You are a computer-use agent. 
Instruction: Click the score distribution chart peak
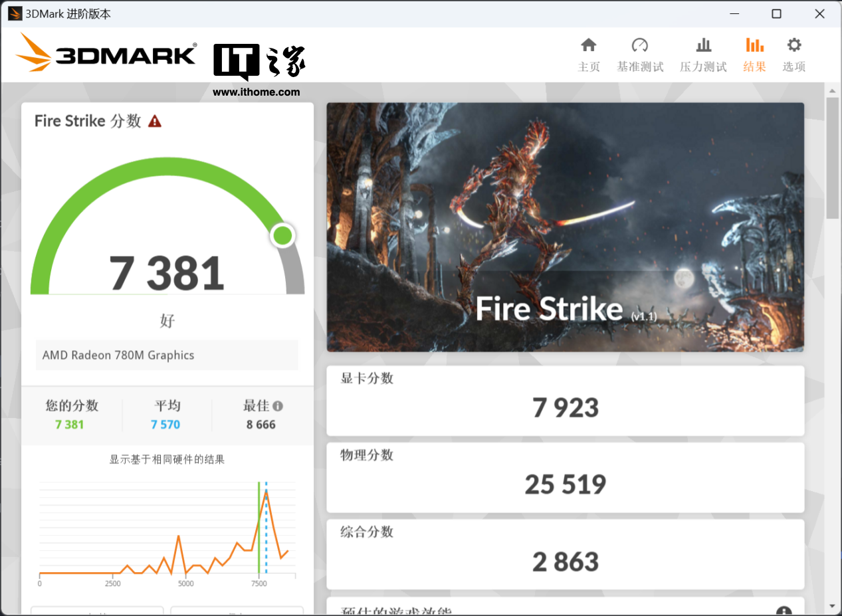266,492
